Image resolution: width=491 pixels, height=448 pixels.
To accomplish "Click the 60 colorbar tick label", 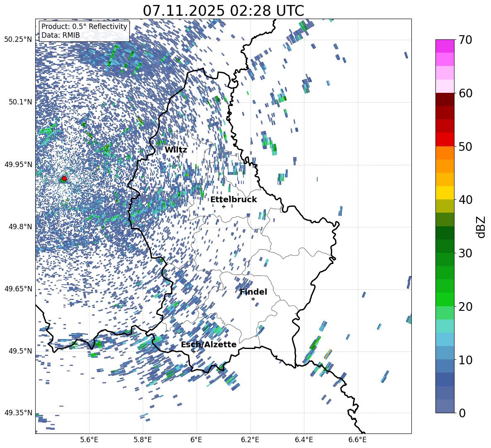I will coord(466,94).
